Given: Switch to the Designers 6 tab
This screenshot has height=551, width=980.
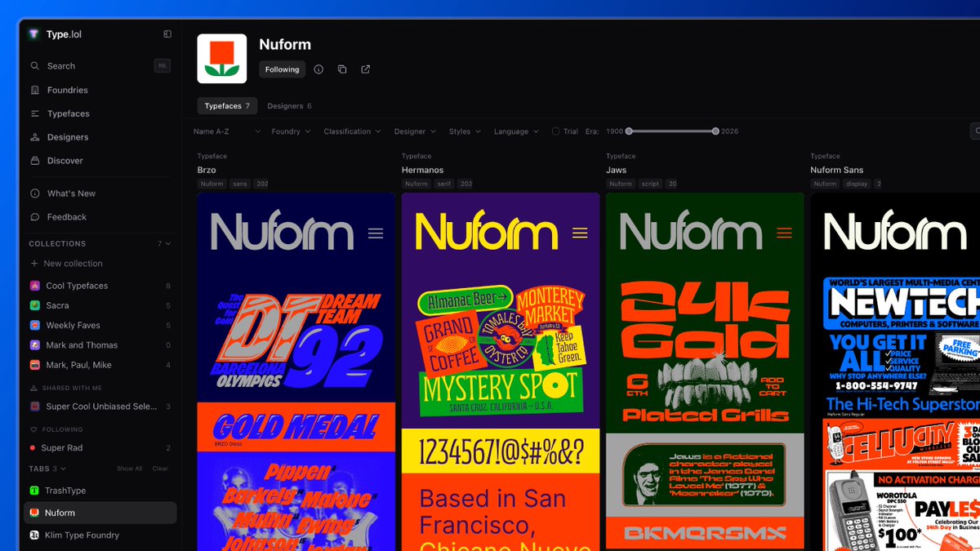Looking at the screenshot, I should pos(289,106).
